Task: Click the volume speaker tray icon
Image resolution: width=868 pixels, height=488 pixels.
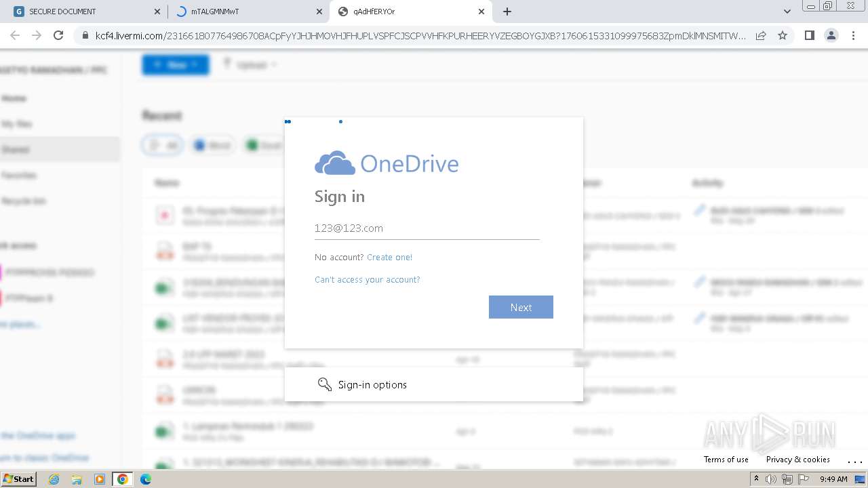Action: 771,479
